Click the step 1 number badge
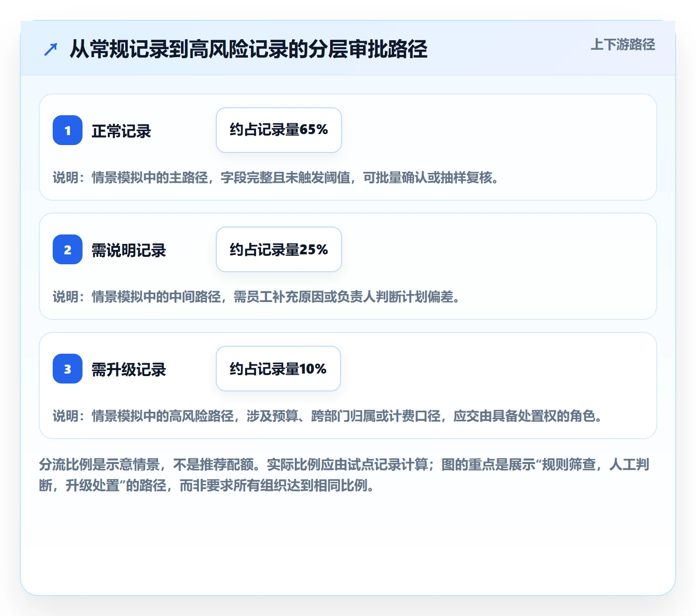The image size is (696, 616). [68, 130]
